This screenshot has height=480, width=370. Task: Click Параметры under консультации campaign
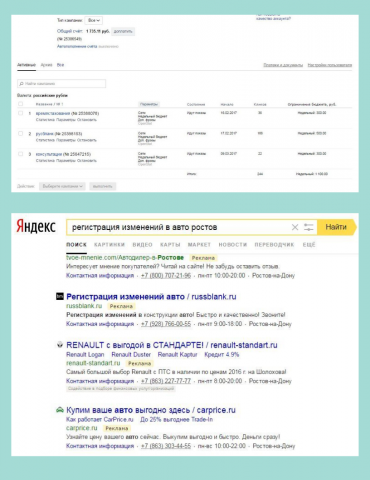[66, 160]
